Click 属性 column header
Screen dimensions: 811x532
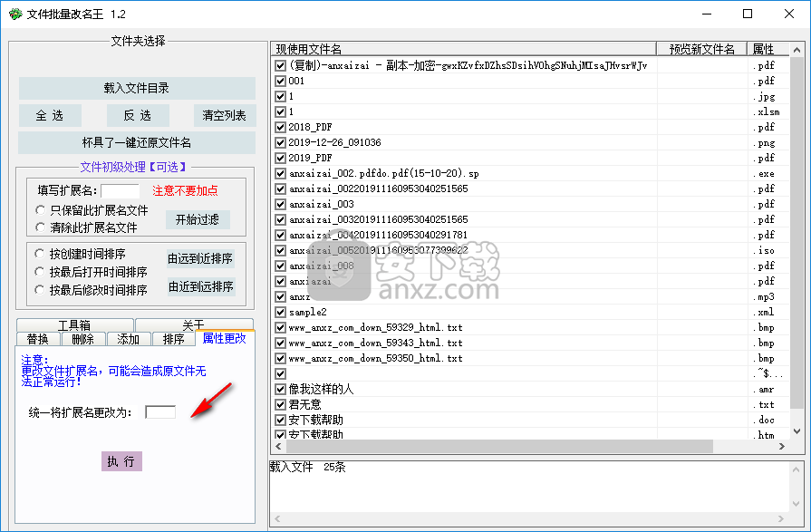pyautogui.click(x=768, y=49)
